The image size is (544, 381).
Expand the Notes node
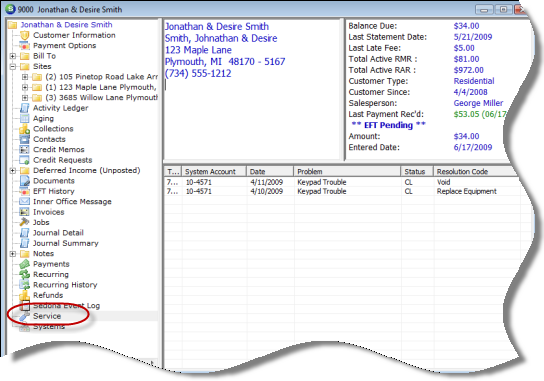[x=12, y=254]
